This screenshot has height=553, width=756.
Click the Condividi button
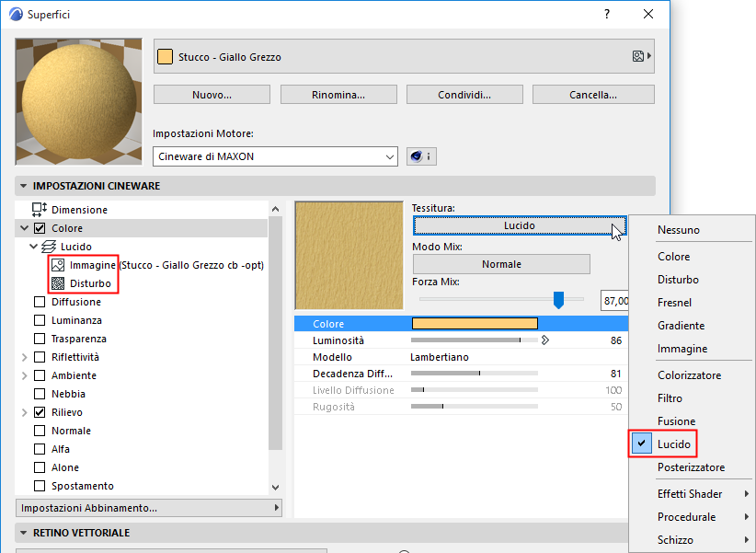click(x=464, y=94)
